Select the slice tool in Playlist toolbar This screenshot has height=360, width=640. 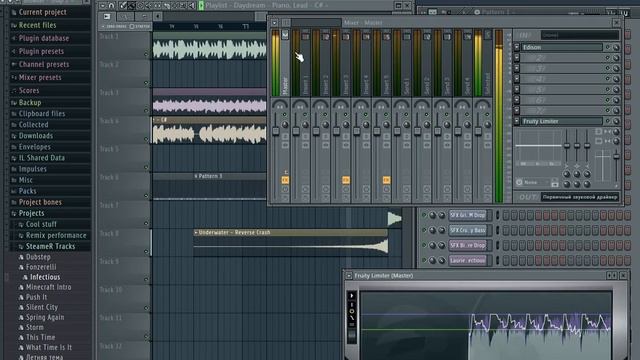coord(167,6)
